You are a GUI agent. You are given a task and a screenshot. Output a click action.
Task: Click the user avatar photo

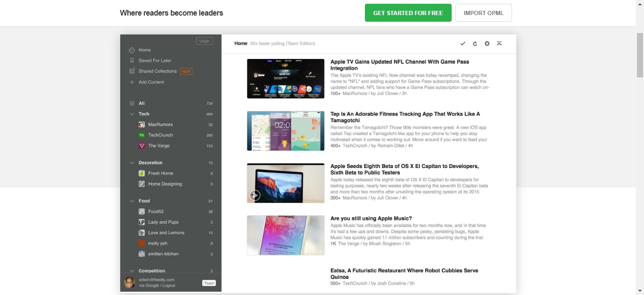pos(130,282)
